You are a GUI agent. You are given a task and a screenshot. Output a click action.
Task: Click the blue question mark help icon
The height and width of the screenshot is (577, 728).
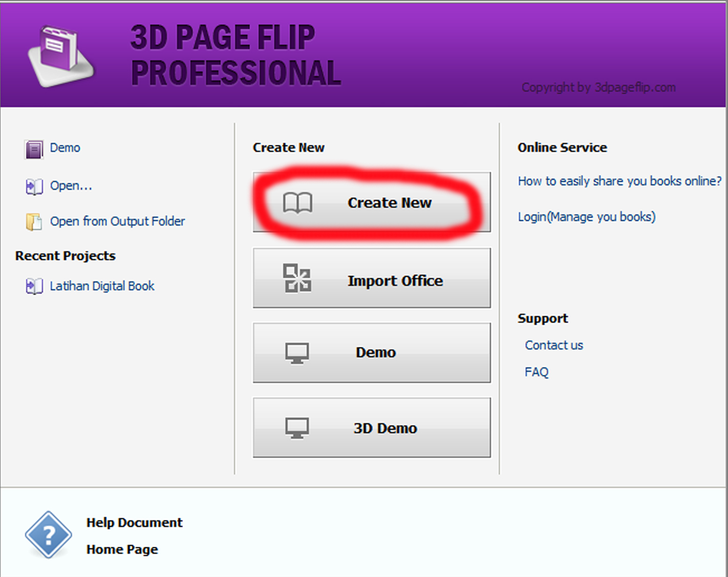(x=48, y=535)
